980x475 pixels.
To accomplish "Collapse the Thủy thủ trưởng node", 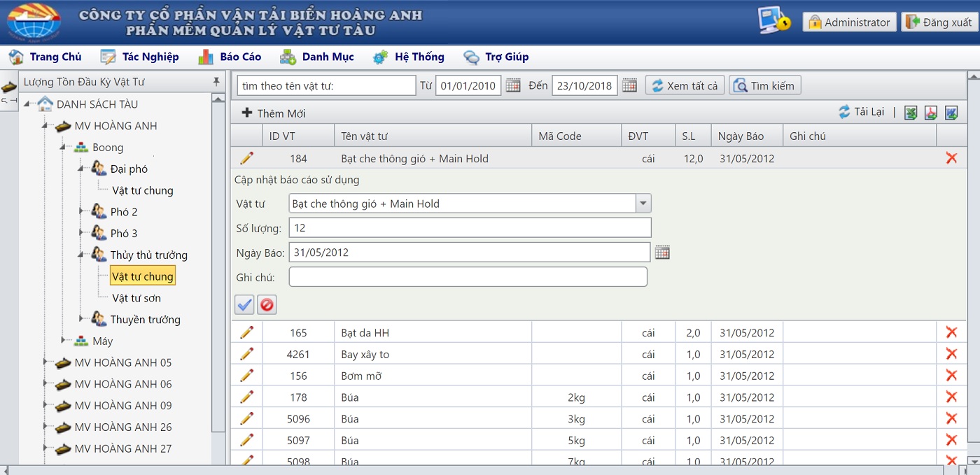I will [81, 255].
